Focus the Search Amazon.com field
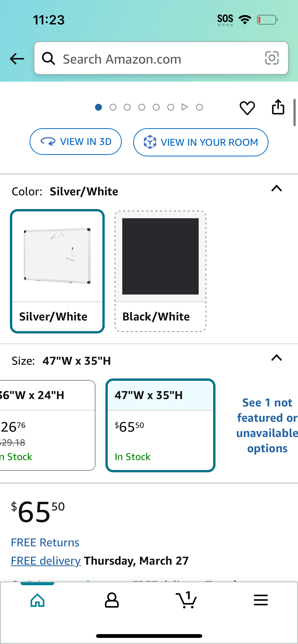The image size is (298, 644). pyautogui.click(x=161, y=58)
